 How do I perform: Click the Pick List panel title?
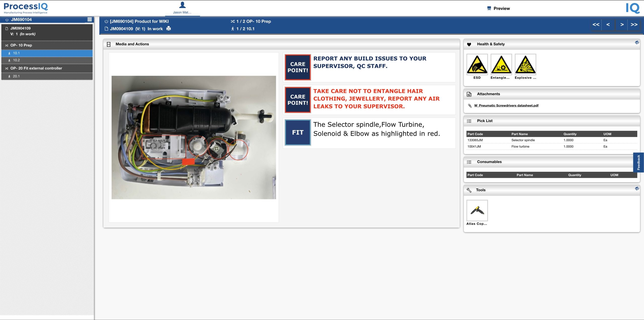pos(485,121)
